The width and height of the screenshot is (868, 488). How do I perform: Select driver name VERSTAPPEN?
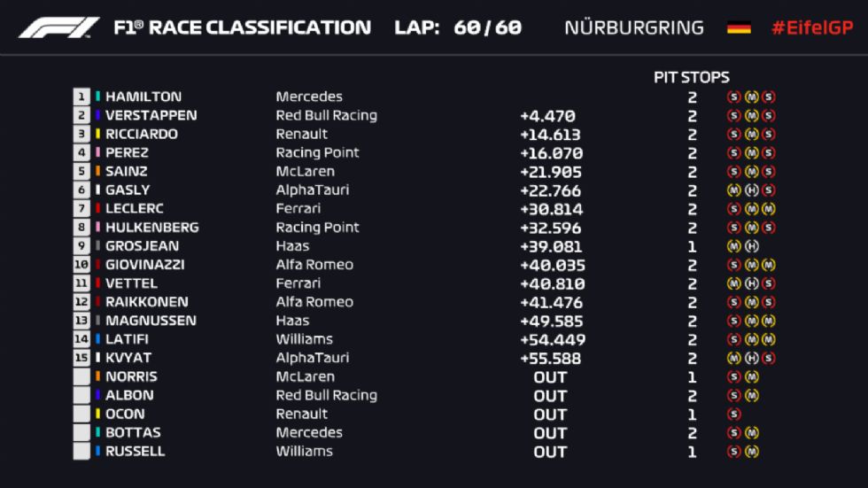point(151,115)
